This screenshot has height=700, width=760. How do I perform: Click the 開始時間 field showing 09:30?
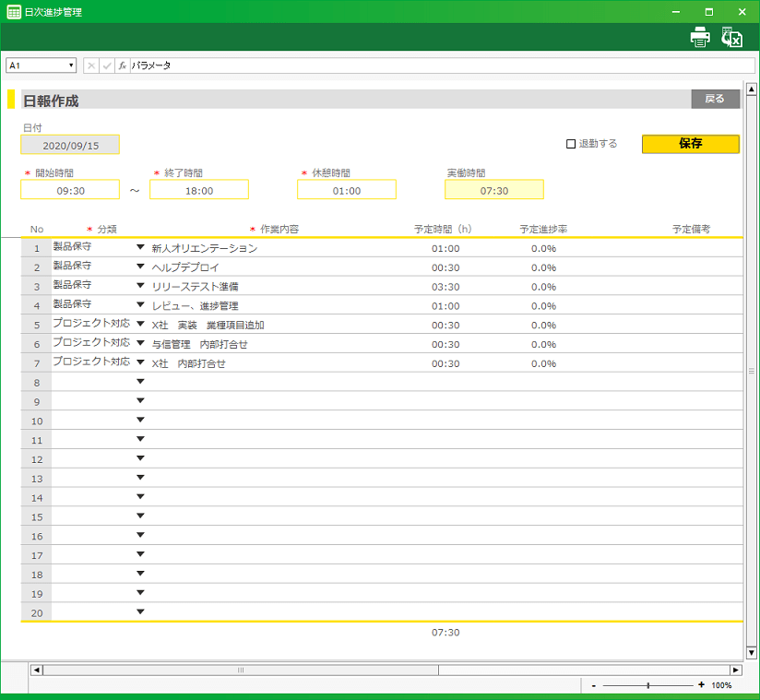pyautogui.click(x=70, y=190)
